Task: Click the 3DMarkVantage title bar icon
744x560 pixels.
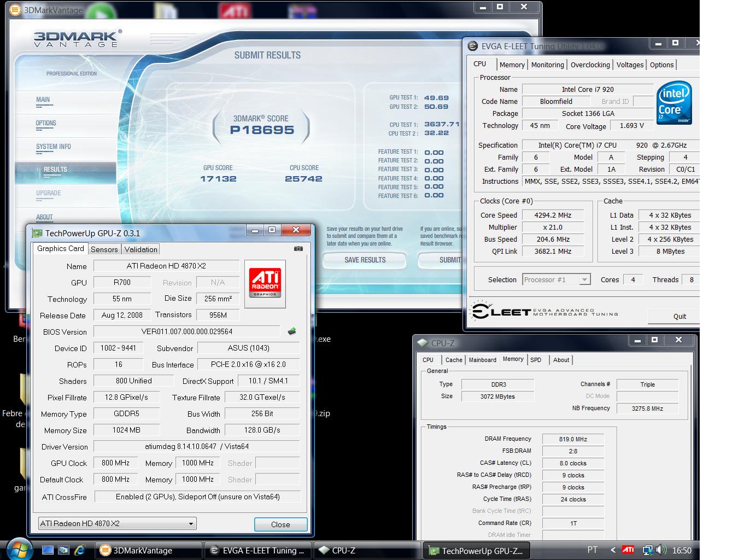Action: 16,10
